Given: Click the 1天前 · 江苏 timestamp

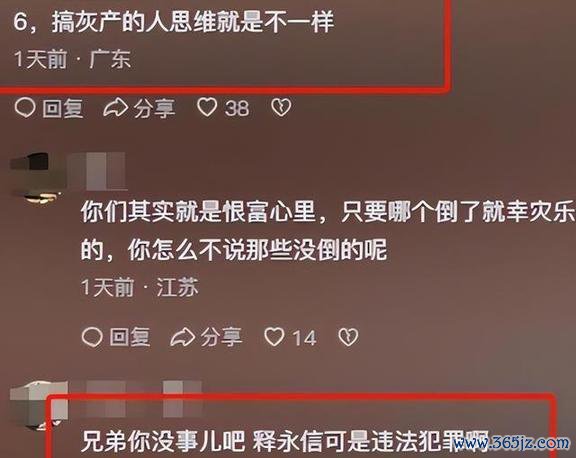Looking at the screenshot, I should coord(140,287).
